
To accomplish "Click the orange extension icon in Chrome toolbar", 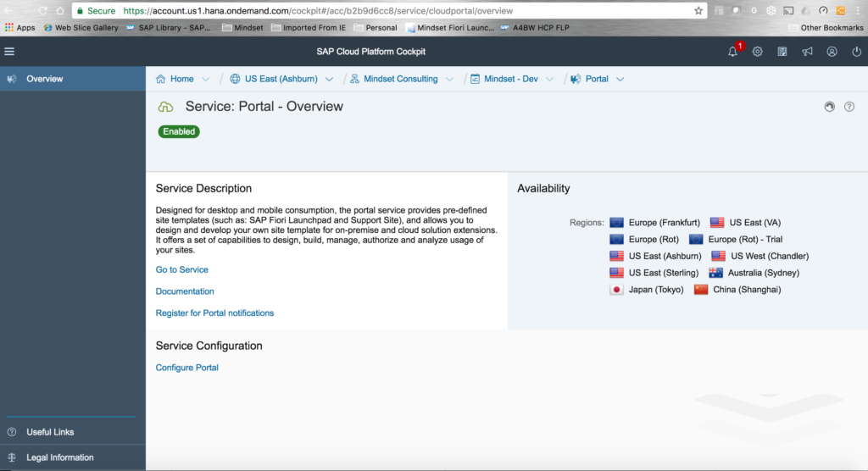I will point(840,10).
